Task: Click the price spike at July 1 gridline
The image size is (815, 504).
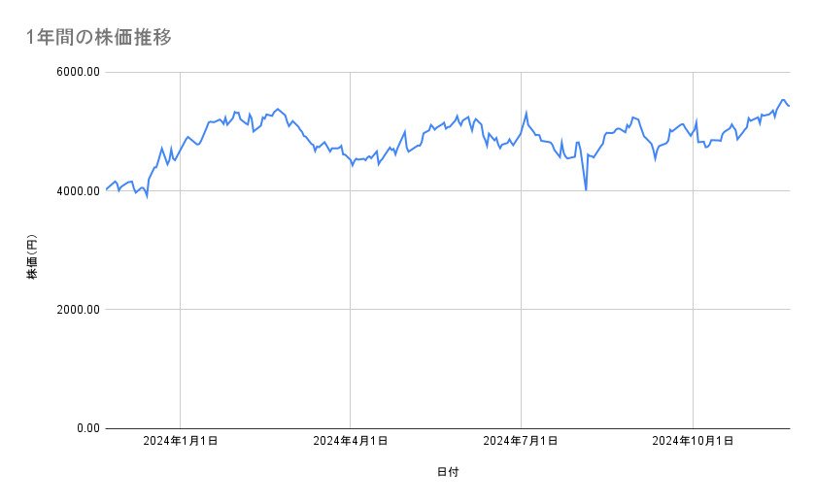Action: click(x=526, y=113)
